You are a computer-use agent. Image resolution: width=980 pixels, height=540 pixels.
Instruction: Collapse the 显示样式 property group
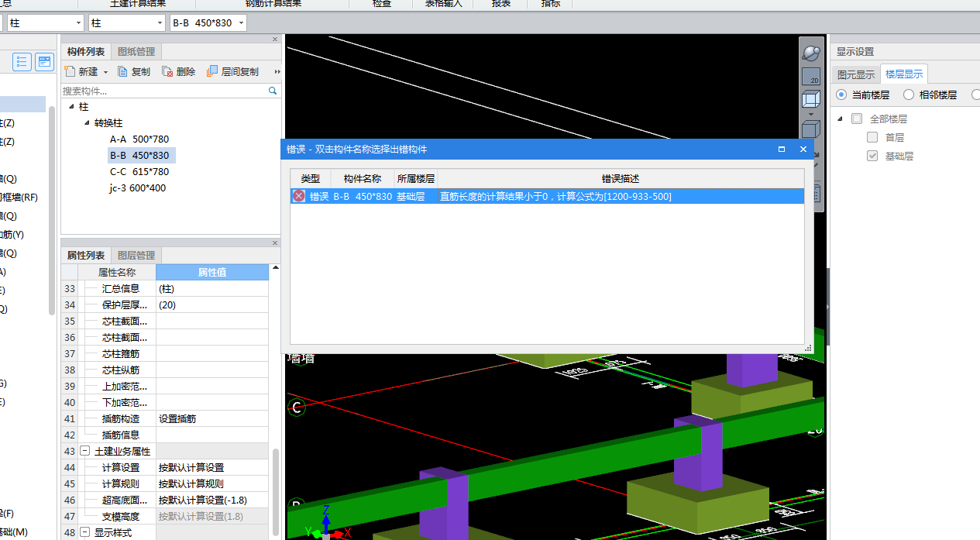(x=84, y=532)
